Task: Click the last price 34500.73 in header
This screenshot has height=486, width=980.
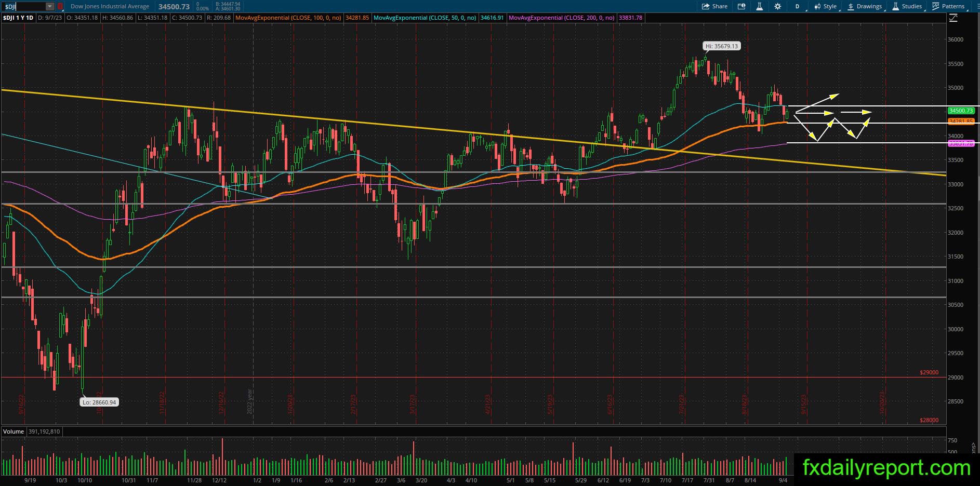Action: click(174, 7)
